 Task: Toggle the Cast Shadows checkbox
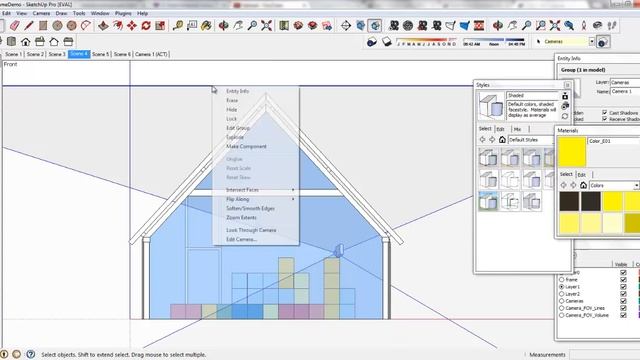pyautogui.click(x=604, y=112)
